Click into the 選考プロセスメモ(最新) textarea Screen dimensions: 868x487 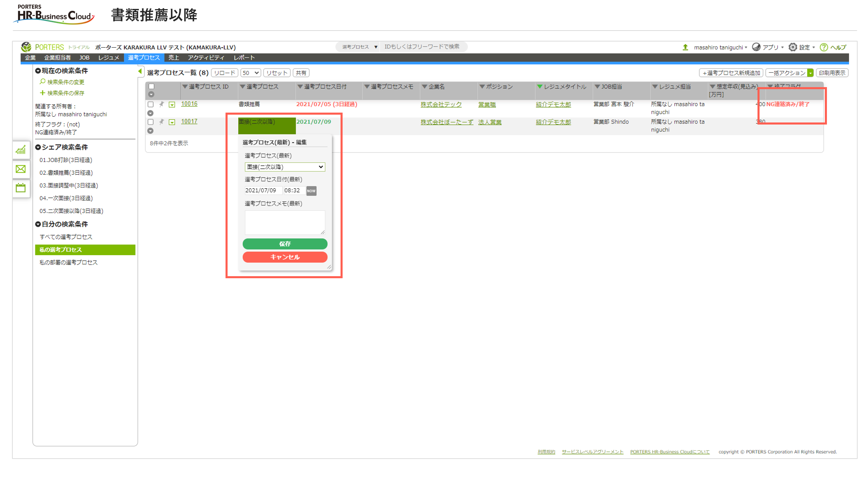285,222
